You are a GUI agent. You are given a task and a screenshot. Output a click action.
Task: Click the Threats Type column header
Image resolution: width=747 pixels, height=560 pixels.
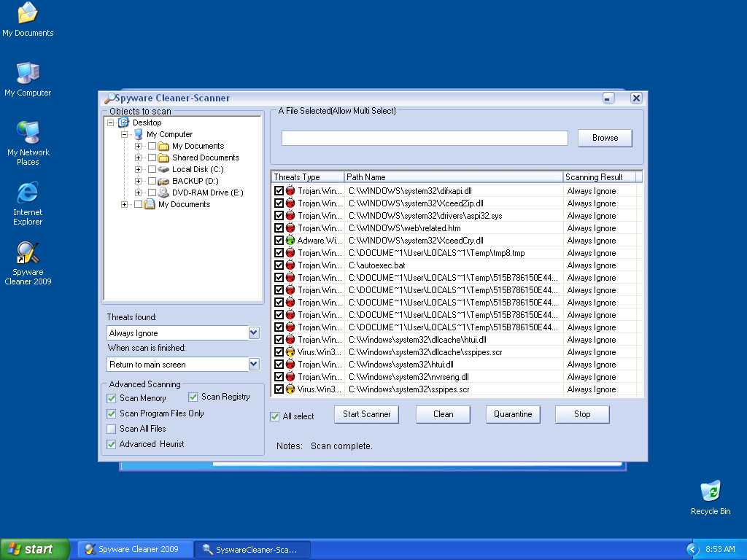(x=307, y=177)
